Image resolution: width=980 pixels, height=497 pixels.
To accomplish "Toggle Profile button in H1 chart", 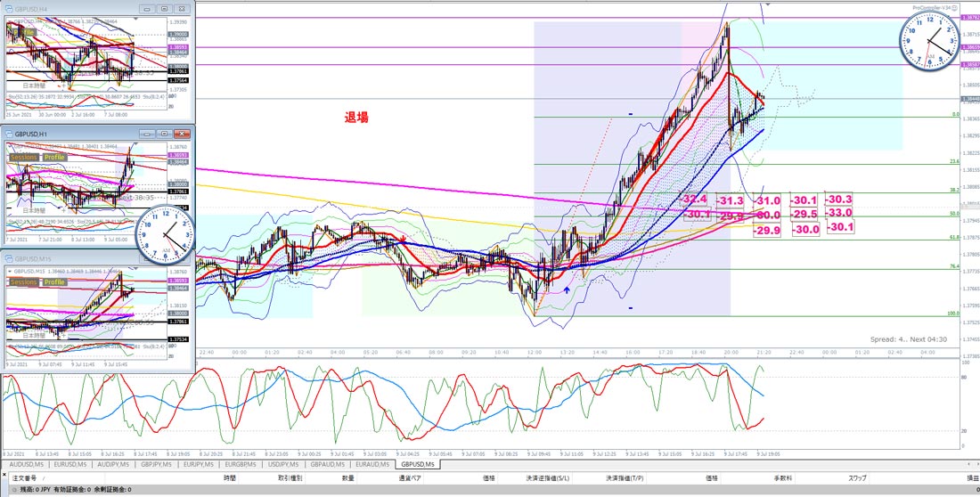I will pos(54,157).
